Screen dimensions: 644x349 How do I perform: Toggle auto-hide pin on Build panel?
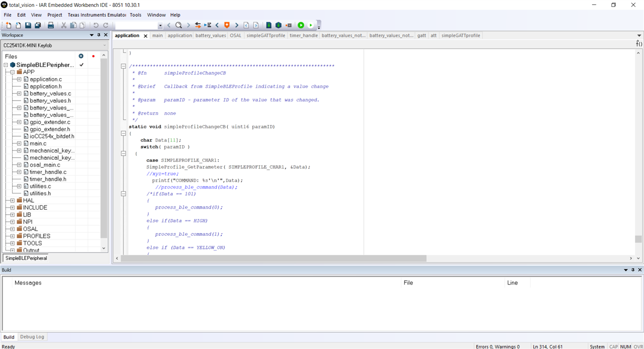pos(633,270)
